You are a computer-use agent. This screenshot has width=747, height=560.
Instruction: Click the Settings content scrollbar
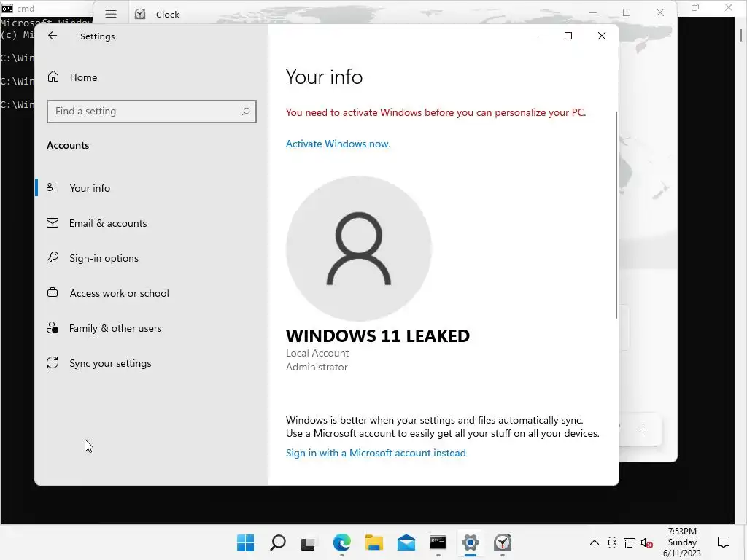pos(616,215)
